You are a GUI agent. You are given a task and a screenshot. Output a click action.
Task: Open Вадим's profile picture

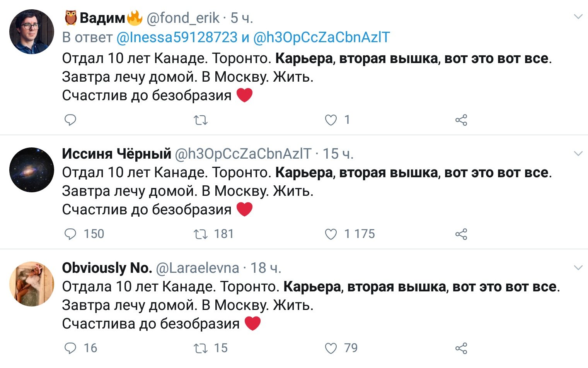click(32, 32)
